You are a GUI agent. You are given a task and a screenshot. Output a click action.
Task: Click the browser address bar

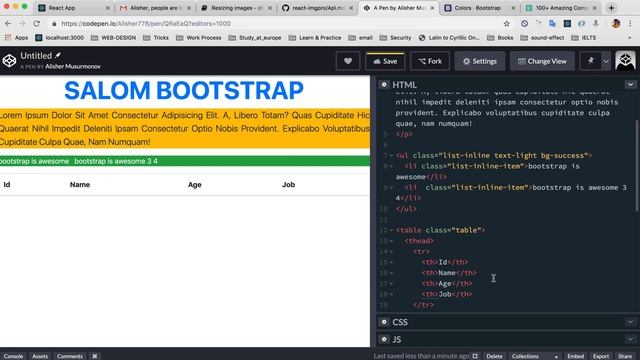[x=278, y=24]
